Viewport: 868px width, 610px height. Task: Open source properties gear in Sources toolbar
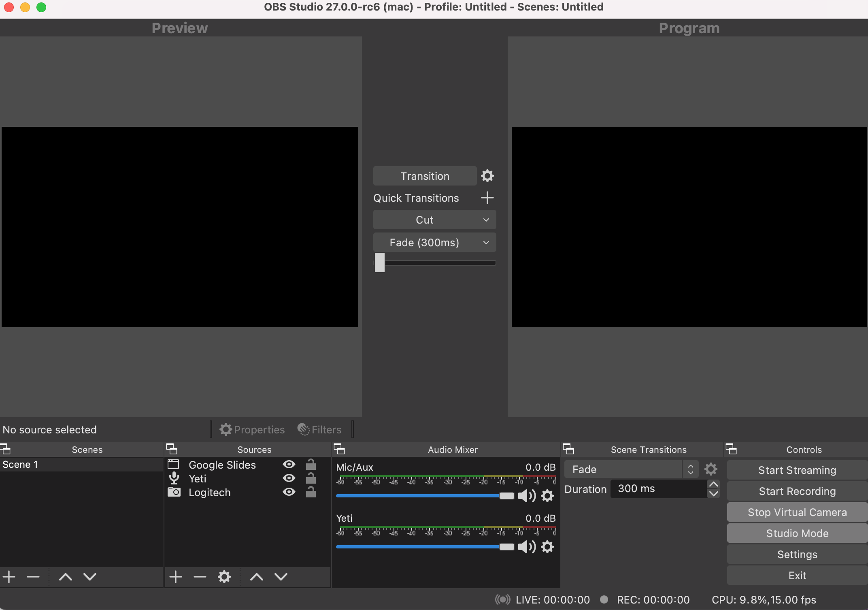coord(224,576)
